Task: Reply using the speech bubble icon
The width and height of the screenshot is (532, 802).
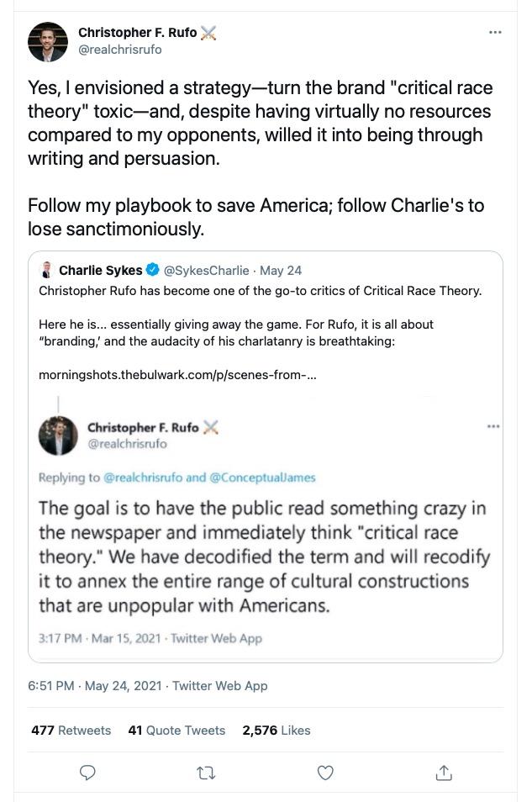Action: pos(87,772)
